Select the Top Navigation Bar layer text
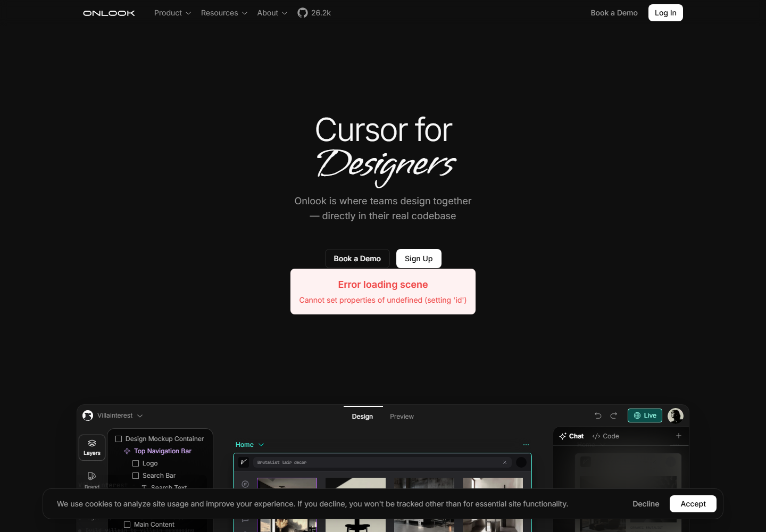 pos(162,451)
